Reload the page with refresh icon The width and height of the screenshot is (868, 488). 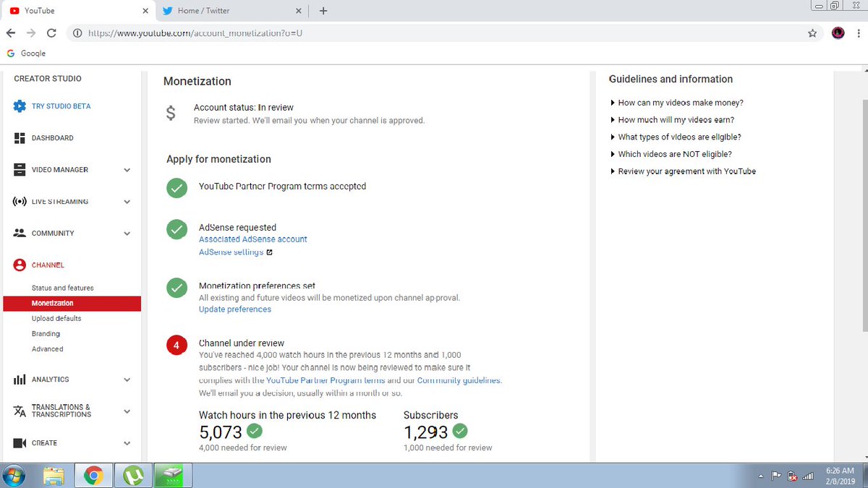coord(51,33)
